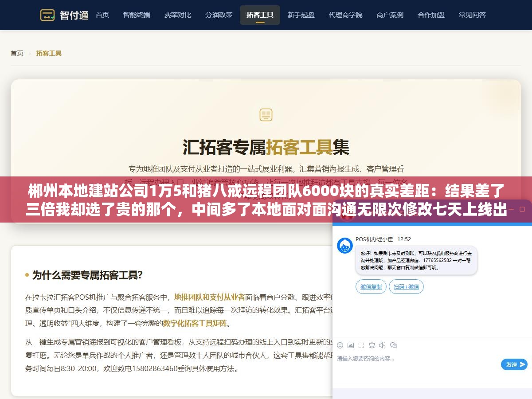532x399 pixels.
Task: Click the 首页 breadcrumb link
Action: click(x=17, y=53)
